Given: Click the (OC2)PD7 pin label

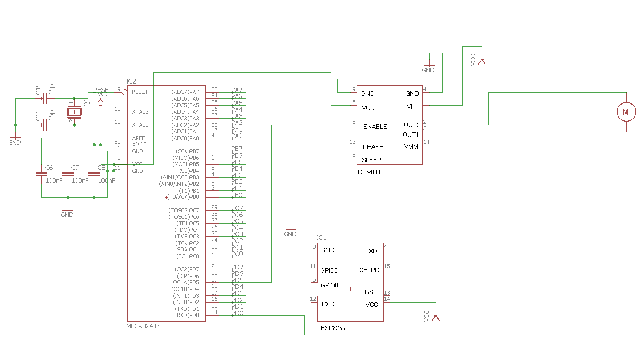Looking at the screenshot, I should 186,269.
